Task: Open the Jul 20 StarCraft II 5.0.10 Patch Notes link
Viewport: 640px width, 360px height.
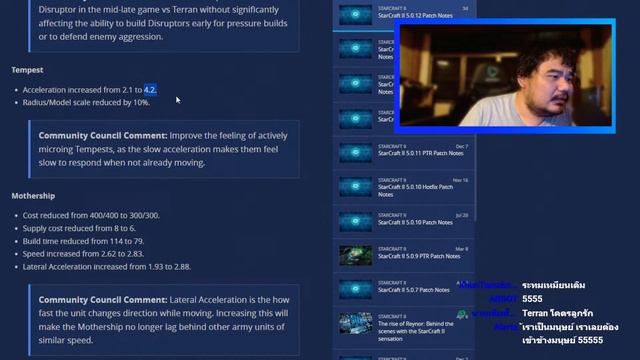Action: pos(415,222)
